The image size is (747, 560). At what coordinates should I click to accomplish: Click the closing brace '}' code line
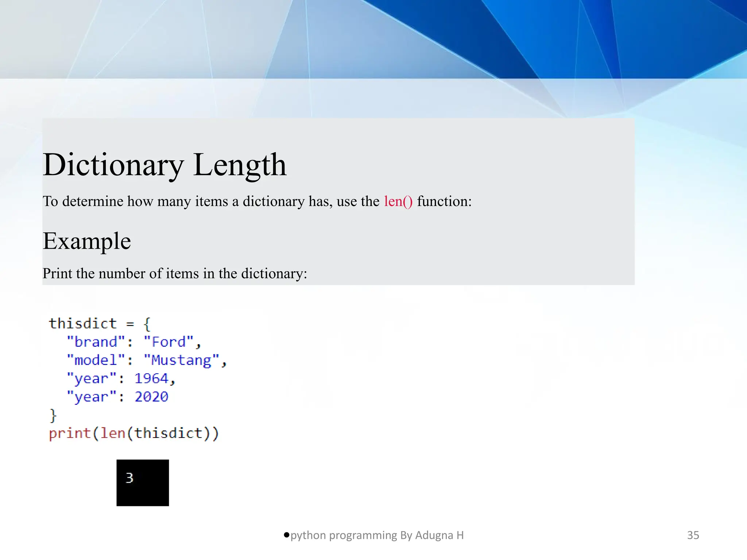53,415
